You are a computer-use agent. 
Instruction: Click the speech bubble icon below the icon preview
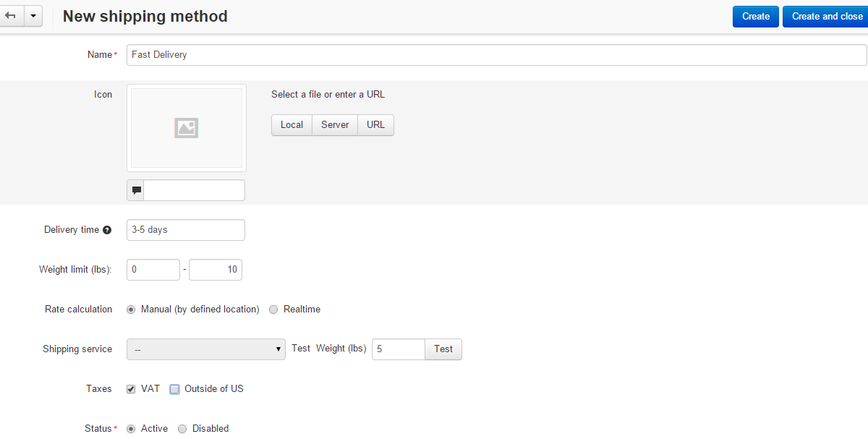pos(135,189)
